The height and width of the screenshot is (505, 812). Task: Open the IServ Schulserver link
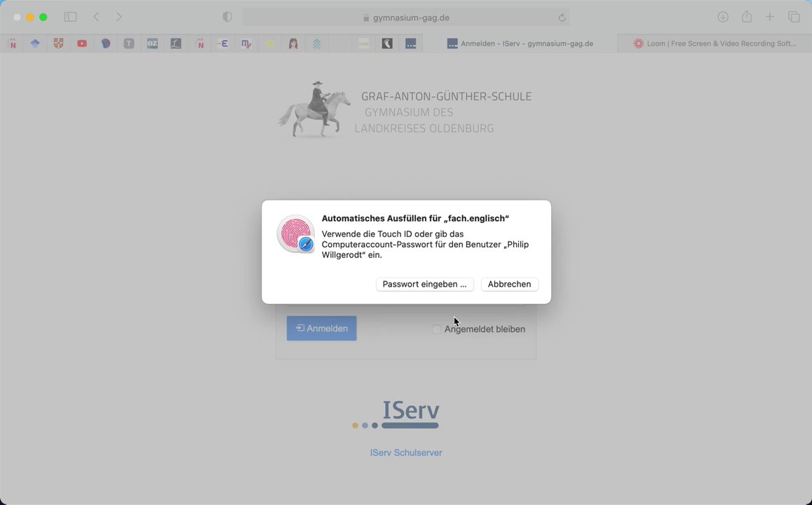click(x=405, y=452)
